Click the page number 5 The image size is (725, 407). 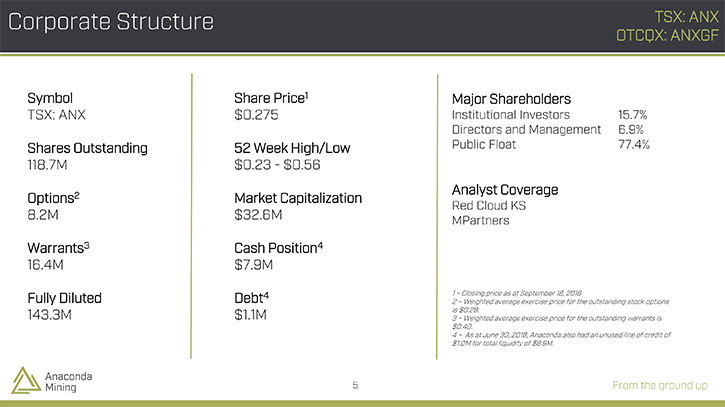click(x=355, y=385)
